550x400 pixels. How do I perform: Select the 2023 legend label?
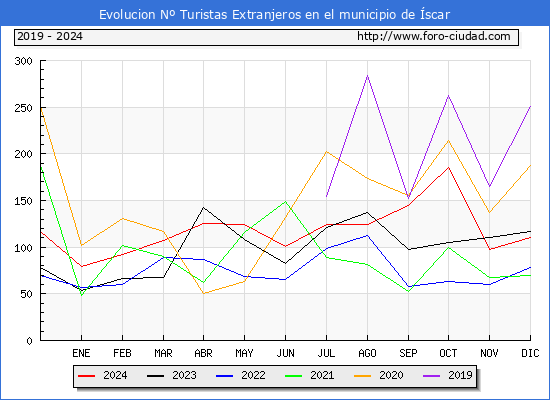(184, 375)
